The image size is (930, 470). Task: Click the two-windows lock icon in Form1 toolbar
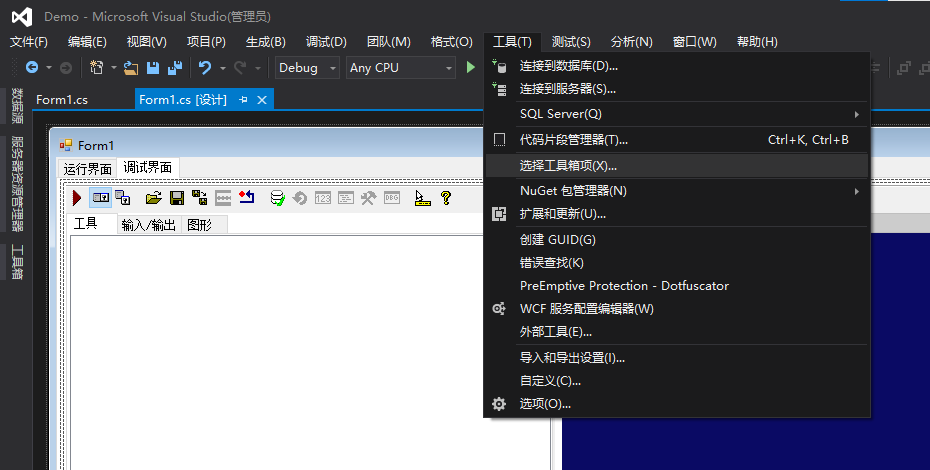[123, 198]
